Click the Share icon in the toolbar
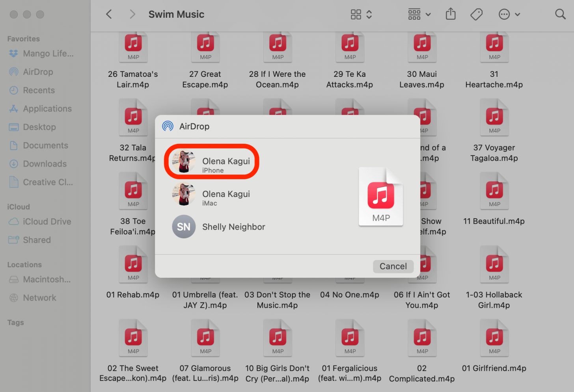This screenshot has width=574, height=392. pyautogui.click(x=451, y=14)
